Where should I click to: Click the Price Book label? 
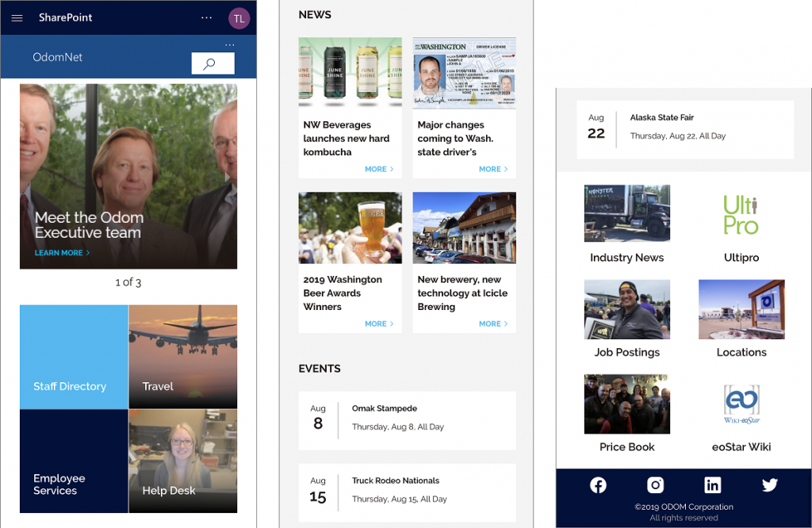627,447
